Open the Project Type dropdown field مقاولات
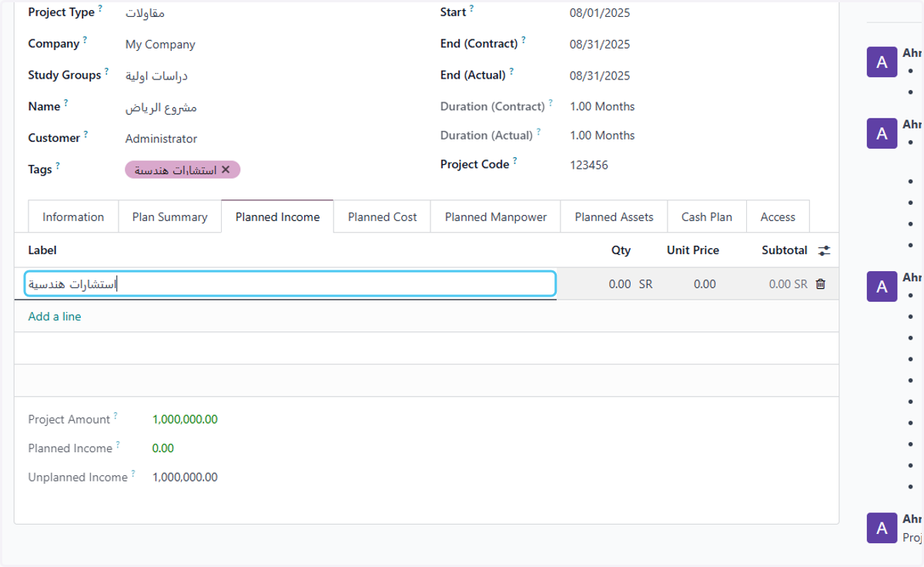Screen dimensions: 924x567 [x=145, y=13]
